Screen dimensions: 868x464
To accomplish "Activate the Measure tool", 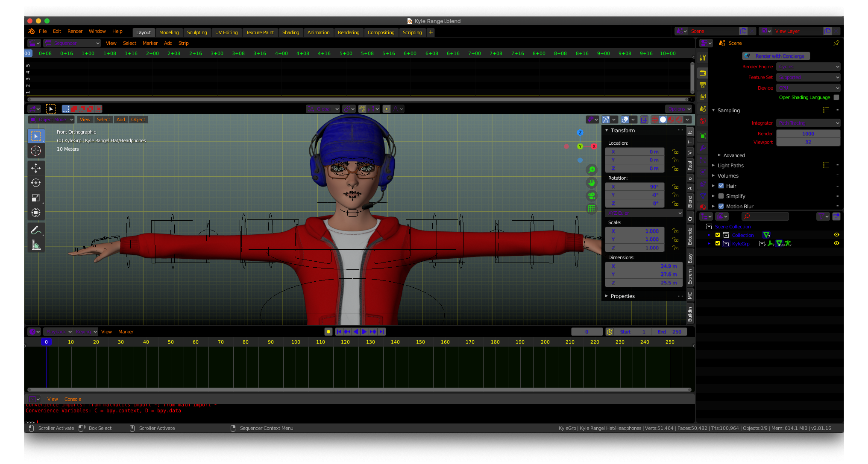I will click(36, 245).
